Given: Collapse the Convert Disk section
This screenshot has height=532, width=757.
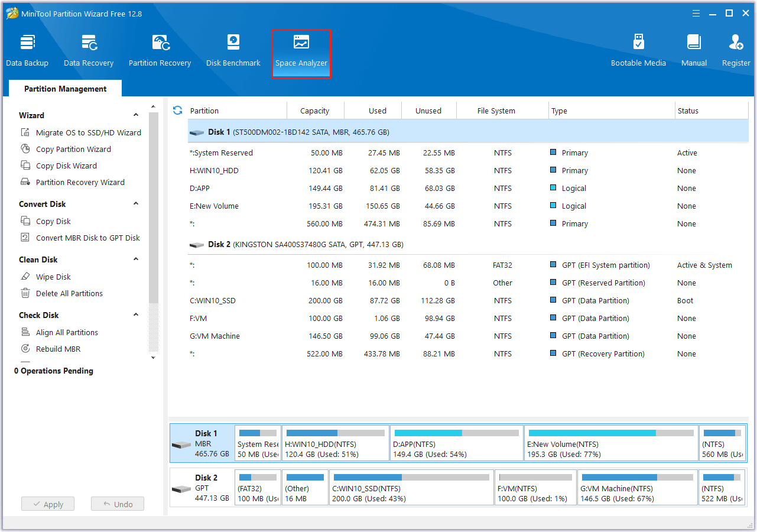Looking at the screenshot, I should click(x=136, y=203).
